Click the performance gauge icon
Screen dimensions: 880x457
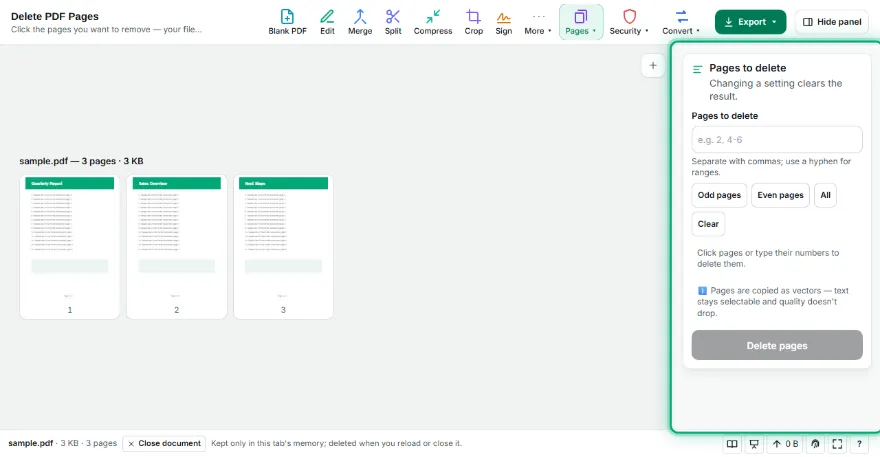[x=815, y=444]
